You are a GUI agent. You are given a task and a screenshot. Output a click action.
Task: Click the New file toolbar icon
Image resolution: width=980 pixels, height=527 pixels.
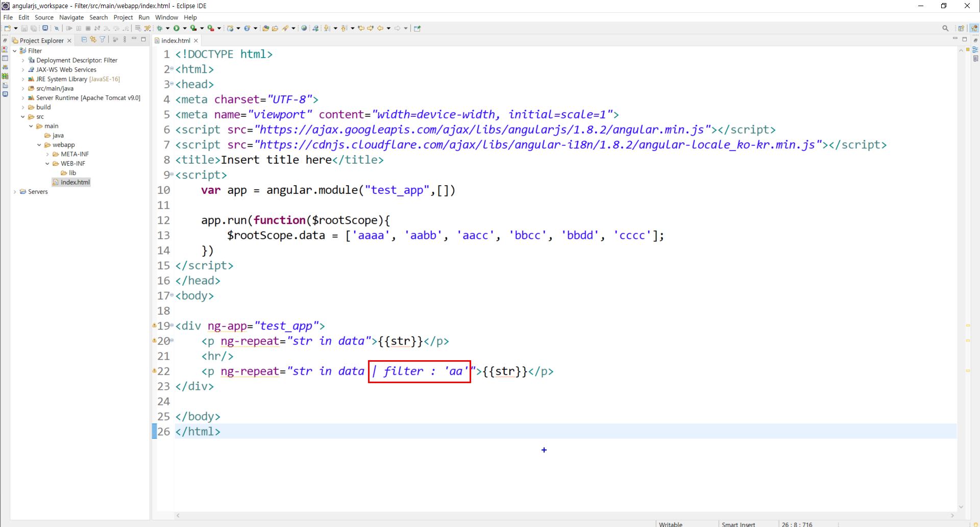tap(8, 29)
